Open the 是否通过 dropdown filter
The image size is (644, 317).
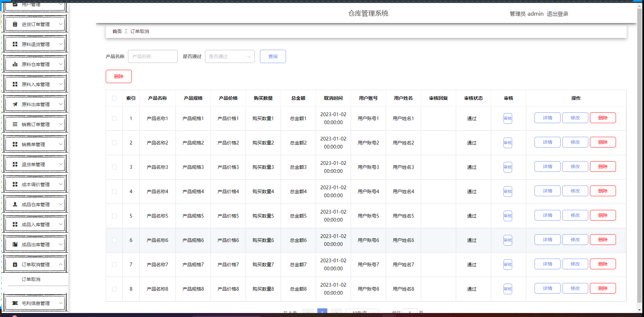pyautogui.click(x=230, y=56)
